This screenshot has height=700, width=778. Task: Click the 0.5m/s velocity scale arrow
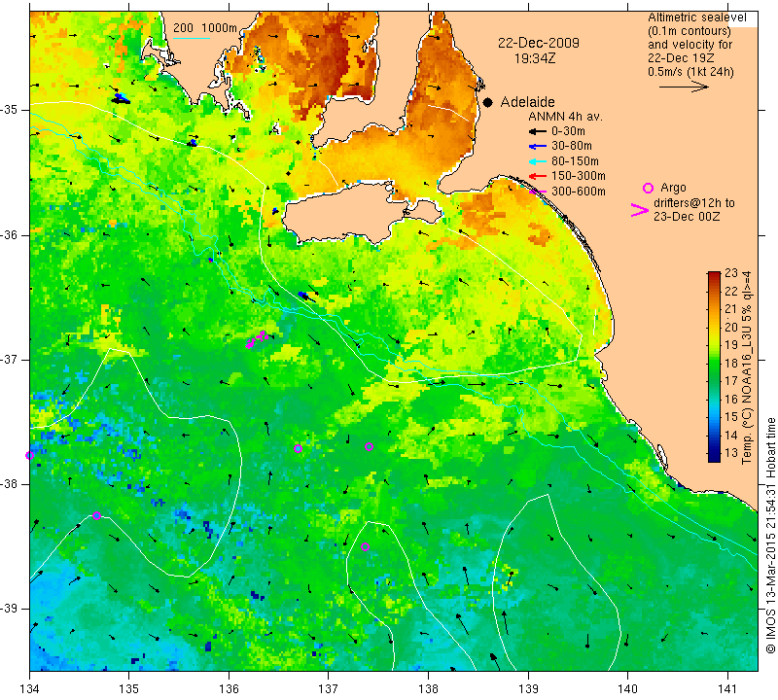[684, 87]
